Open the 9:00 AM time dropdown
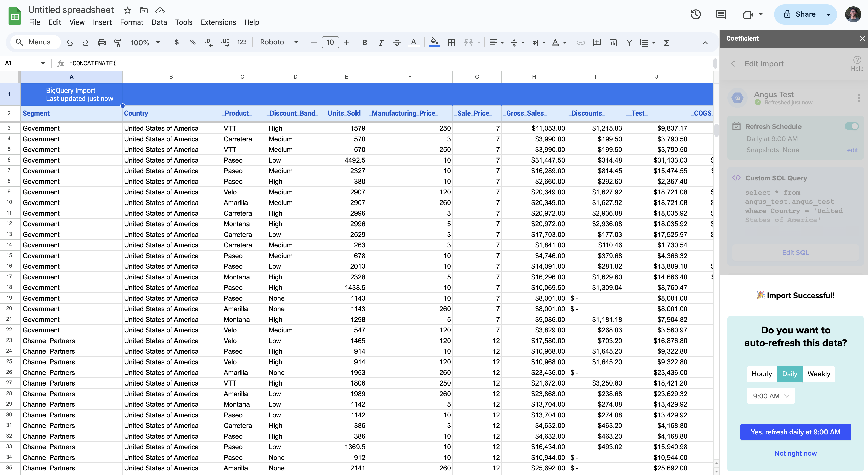The image size is (868, 475). 771,396
